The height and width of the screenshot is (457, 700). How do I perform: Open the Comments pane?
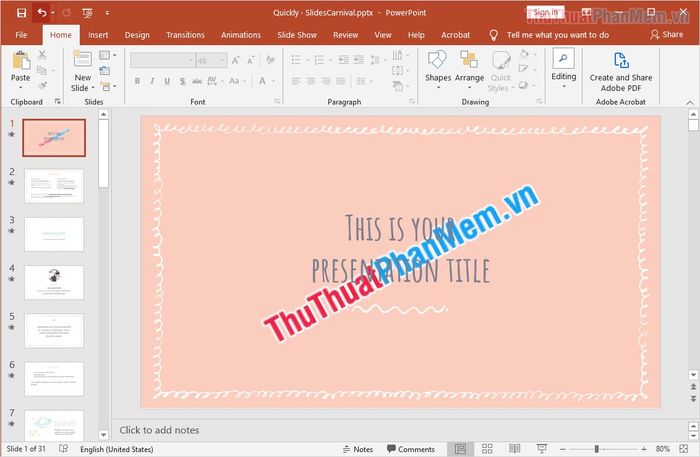(411, 449)
